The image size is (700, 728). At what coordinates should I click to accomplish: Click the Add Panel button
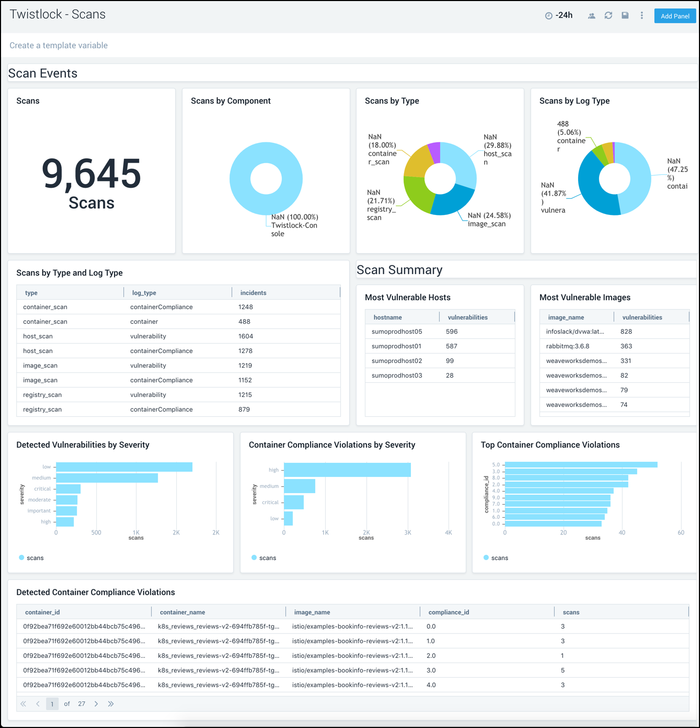pos(675,16)
